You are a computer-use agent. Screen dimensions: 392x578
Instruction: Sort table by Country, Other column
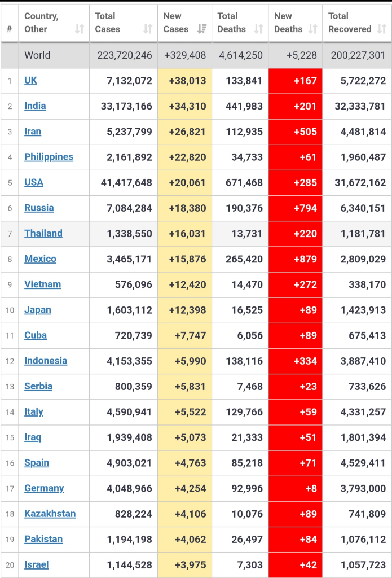click(80, 29)
